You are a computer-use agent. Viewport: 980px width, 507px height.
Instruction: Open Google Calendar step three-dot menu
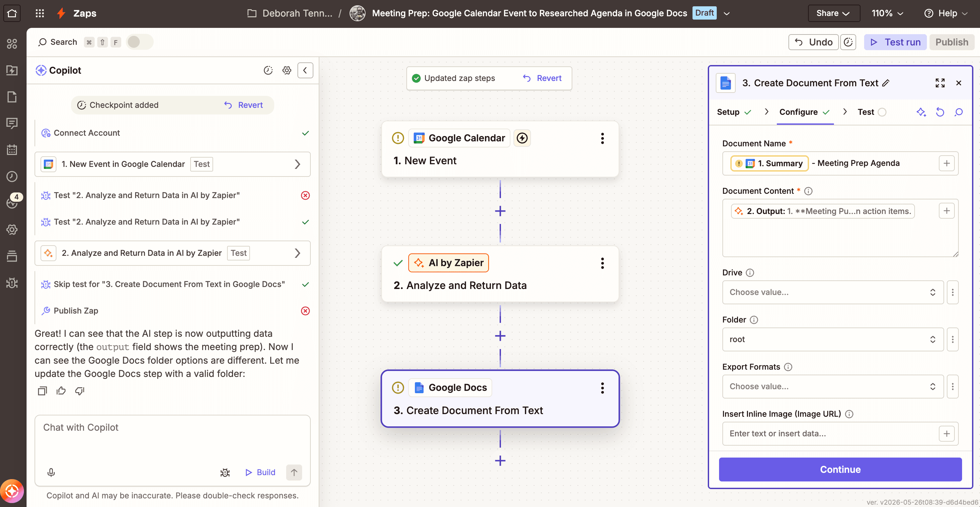click(602, 138)
